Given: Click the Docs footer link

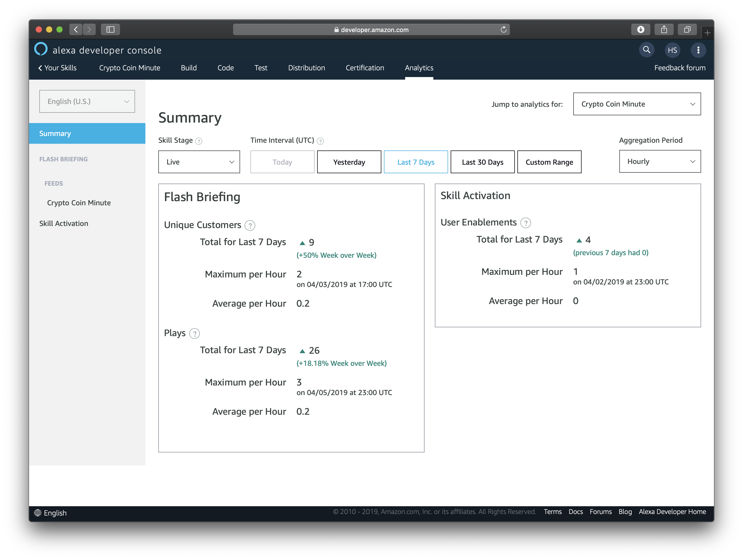Looking at the screenshot, I should (575, 511).
